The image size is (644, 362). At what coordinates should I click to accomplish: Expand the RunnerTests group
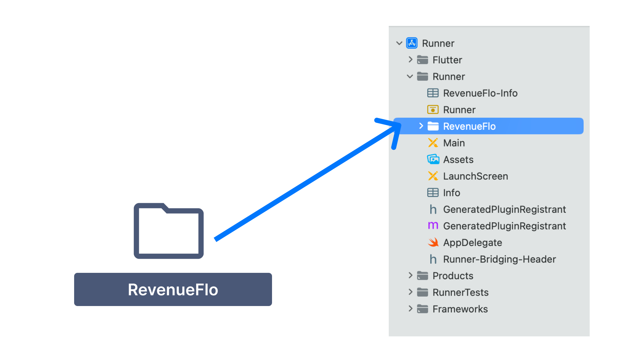[x=410, y=292]
